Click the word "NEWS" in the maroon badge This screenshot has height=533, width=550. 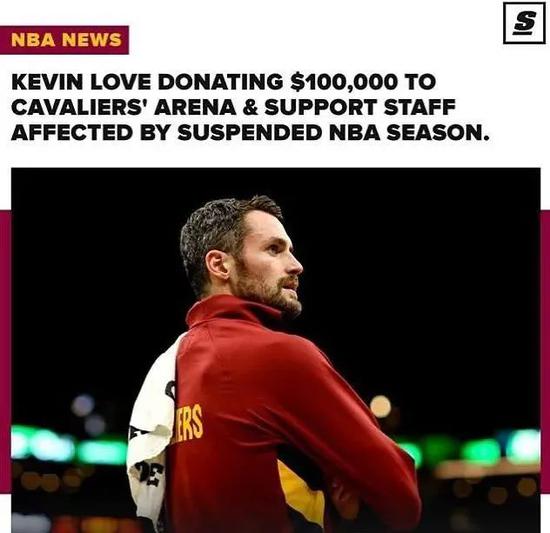(x=92, y=40)
